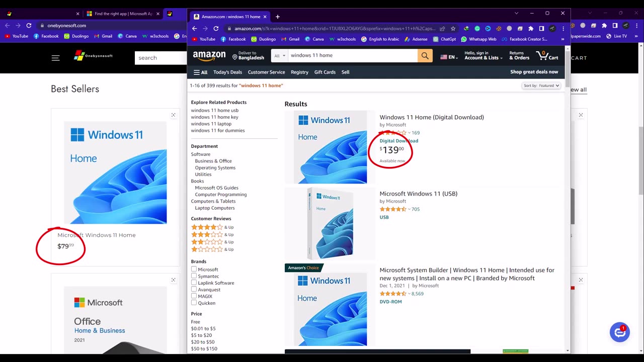Open the All departments search dropdown
The image size is (644, 362).
279,56
